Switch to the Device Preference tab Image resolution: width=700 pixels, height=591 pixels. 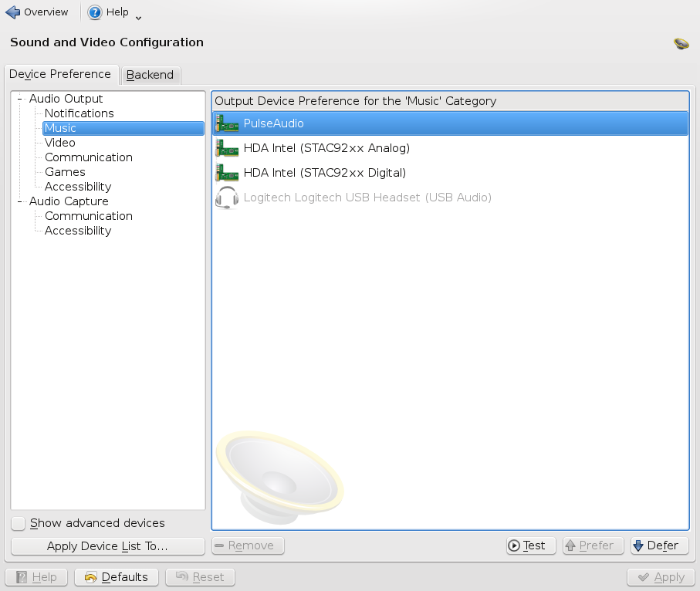pos(60,74)
